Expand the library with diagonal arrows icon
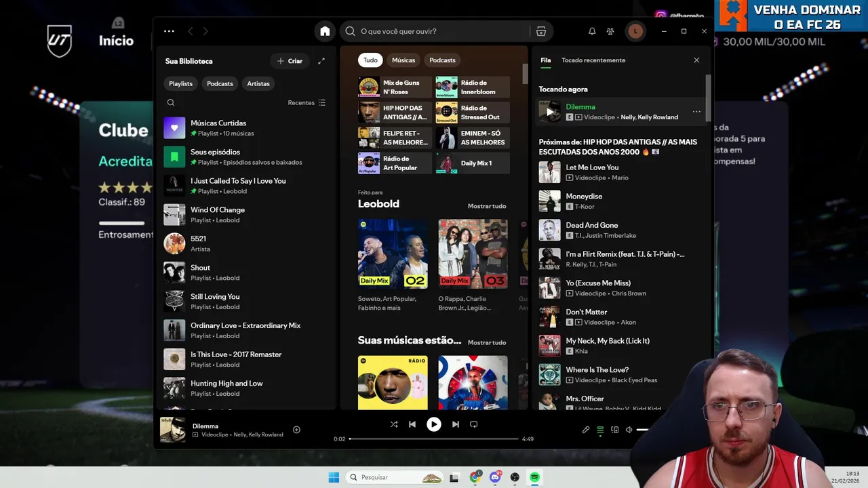 (x=321, y=61)
